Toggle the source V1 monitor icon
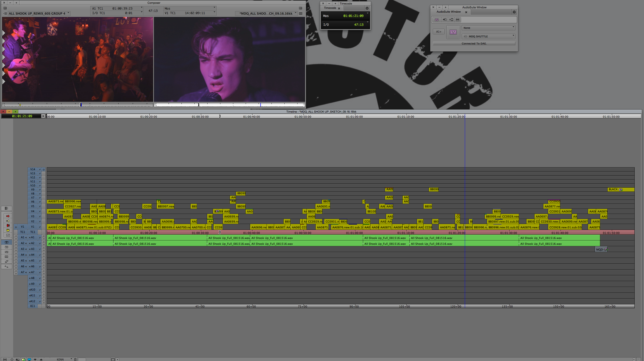 click(16, 227)
